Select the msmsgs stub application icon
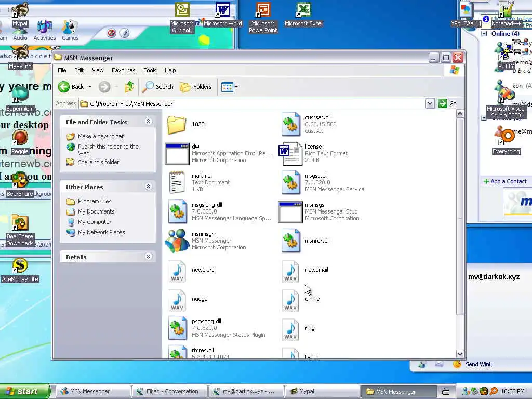 (290, 212)
